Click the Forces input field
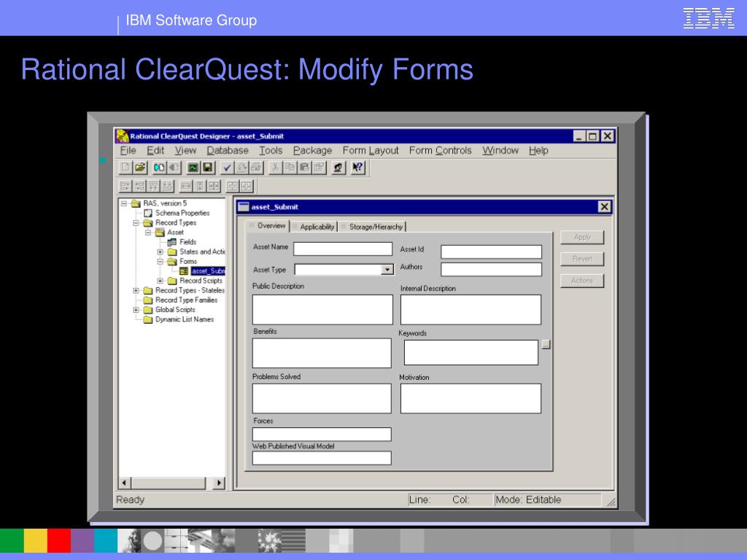 [x=322, y=434]
